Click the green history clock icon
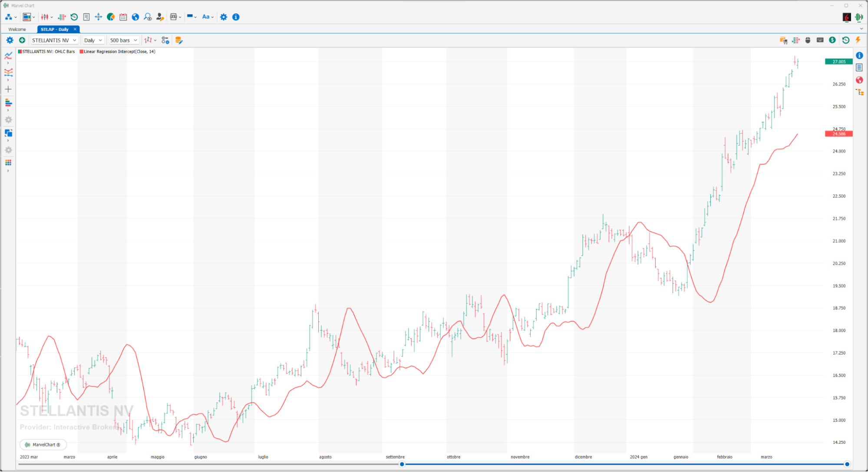This screenshot has height=472, width=868. (x=74, y=17)
